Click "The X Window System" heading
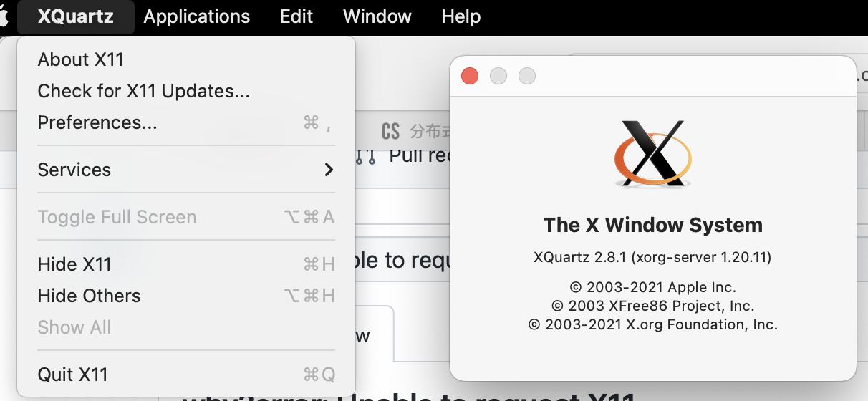Image resolution: width=868 pixels, height=401 pixels. (x=653, y=225)
